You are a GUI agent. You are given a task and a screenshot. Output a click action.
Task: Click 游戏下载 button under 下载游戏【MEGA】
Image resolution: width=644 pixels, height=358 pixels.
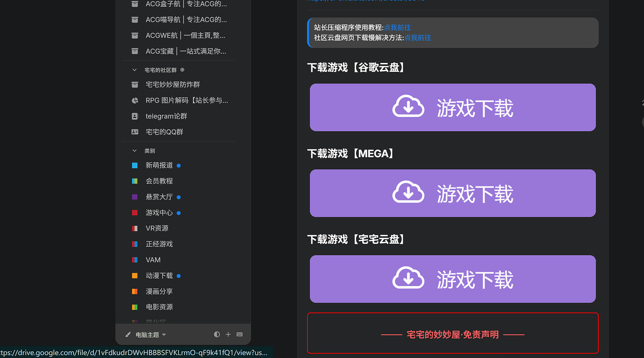coord(453,193)
